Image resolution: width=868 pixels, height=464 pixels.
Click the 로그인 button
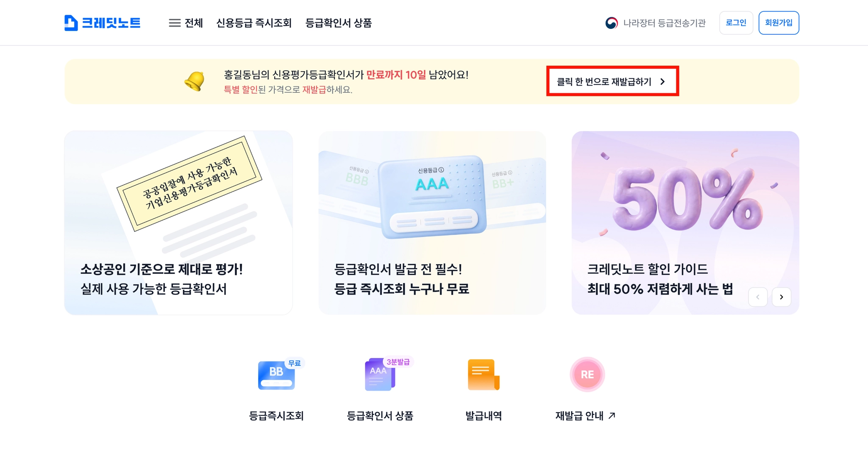[x=736, y=23]
